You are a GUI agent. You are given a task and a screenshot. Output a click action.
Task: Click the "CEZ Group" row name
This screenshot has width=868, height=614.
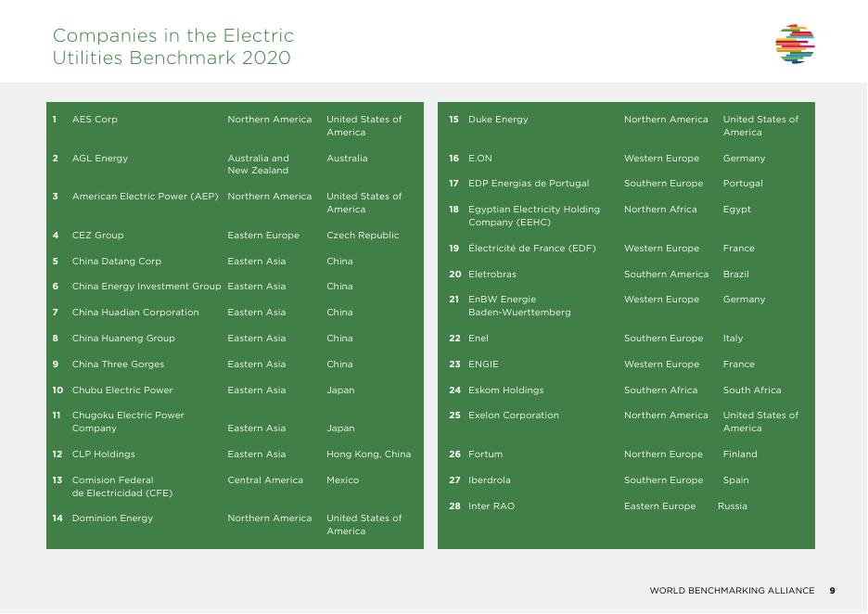[97, 236]
